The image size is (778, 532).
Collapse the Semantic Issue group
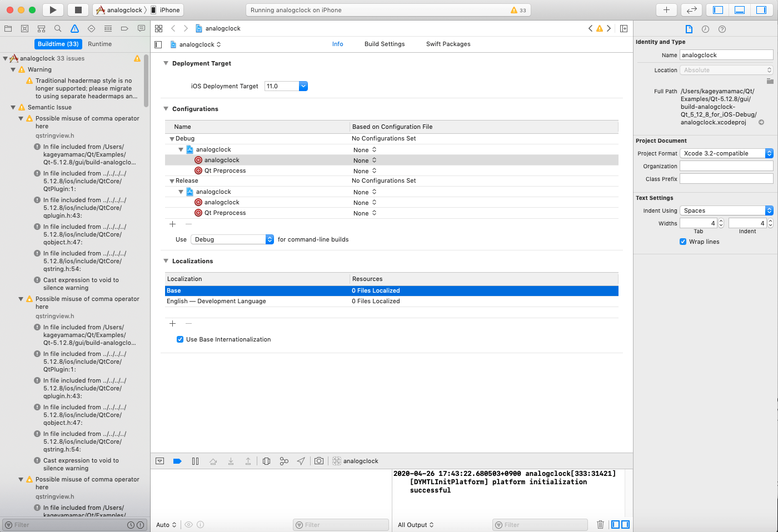coord(13,107)
